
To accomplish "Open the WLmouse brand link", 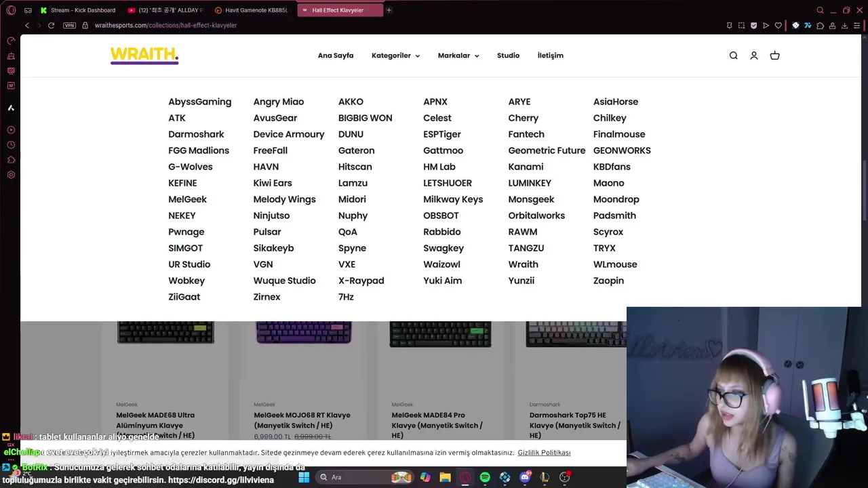I will 615,264.
